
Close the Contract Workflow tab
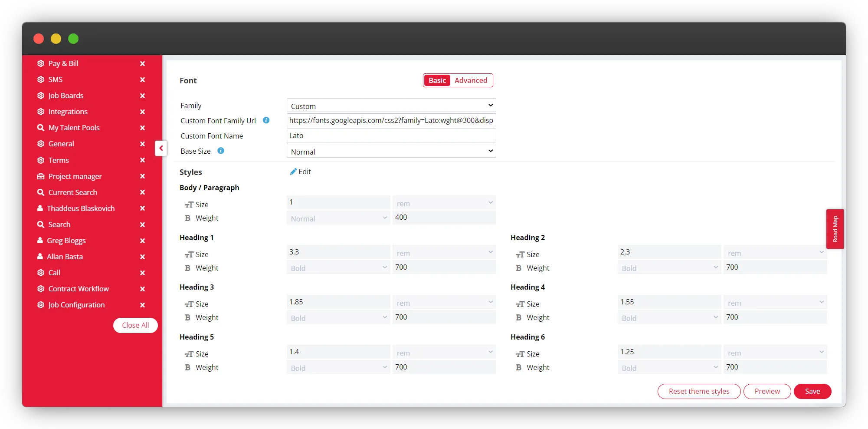(x=142, y=289)
